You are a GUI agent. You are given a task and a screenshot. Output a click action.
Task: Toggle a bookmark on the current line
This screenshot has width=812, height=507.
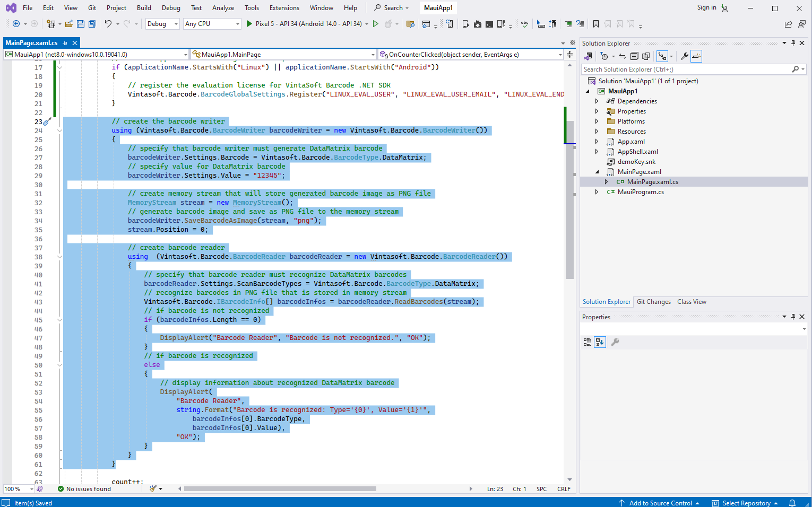point(596,24)
